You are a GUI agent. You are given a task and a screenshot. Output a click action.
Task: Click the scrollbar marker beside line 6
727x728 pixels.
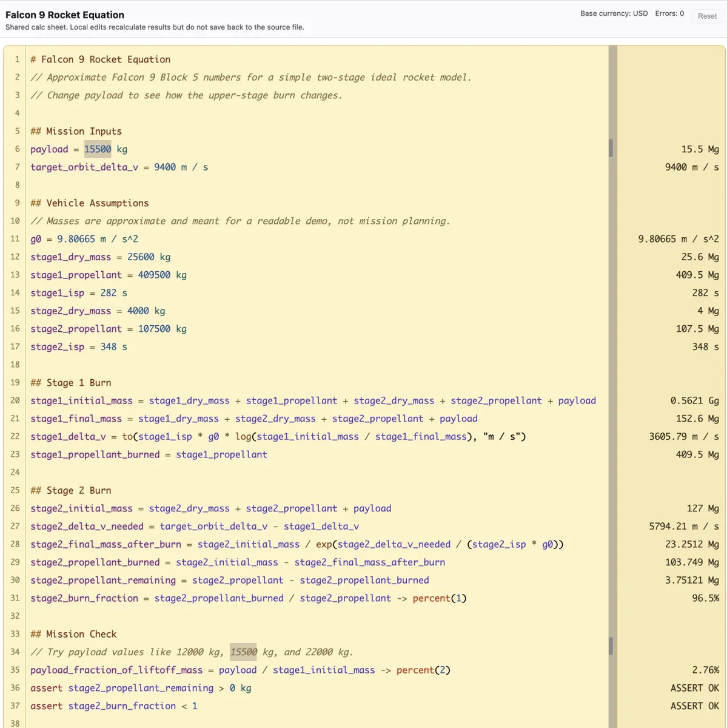pos(611,148)
